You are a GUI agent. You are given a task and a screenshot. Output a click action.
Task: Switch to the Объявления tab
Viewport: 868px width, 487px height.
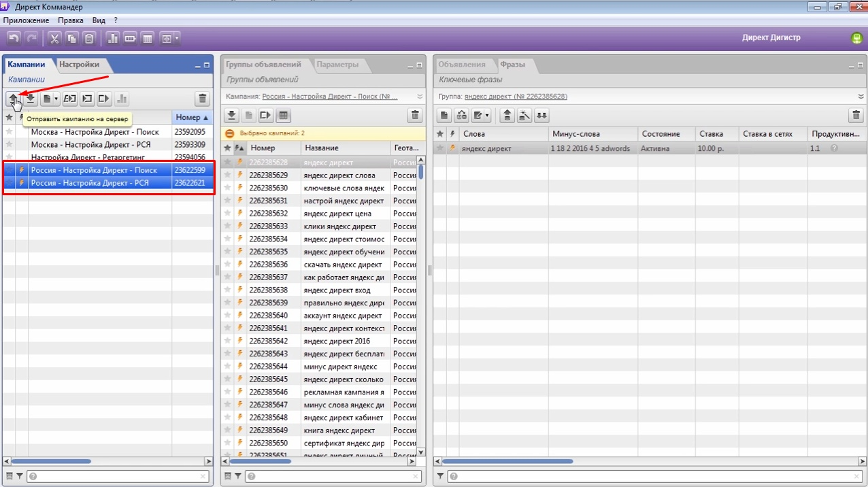[462, 65]
